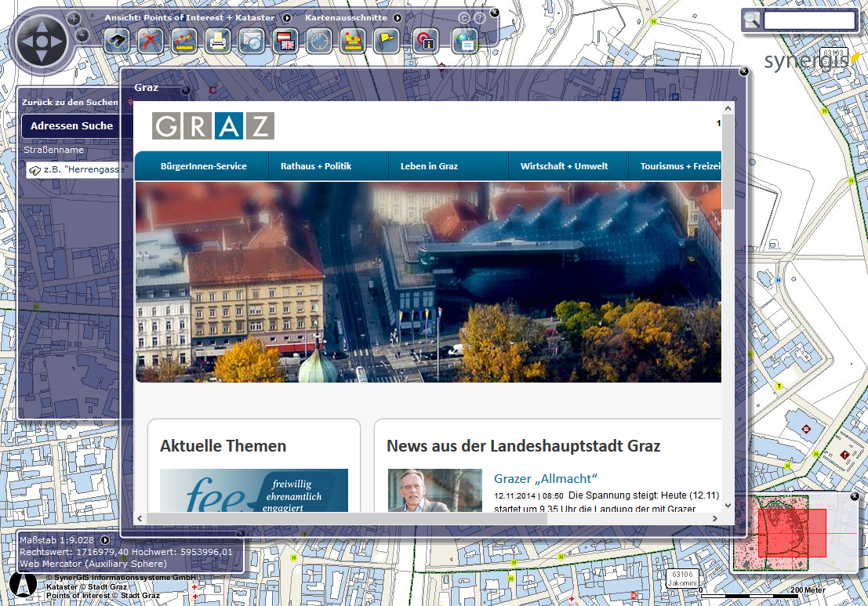Pan map up with navigation pad arrow

click(42, 27)
